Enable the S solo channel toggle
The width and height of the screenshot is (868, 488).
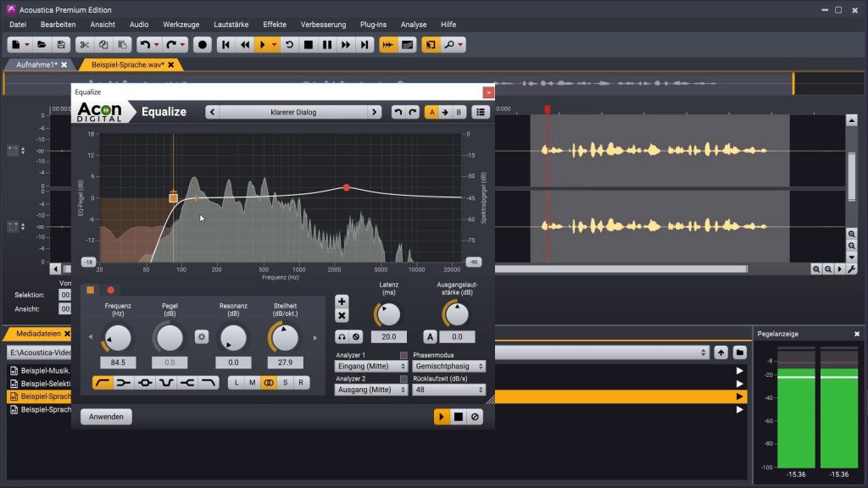(x=284, y=381)
